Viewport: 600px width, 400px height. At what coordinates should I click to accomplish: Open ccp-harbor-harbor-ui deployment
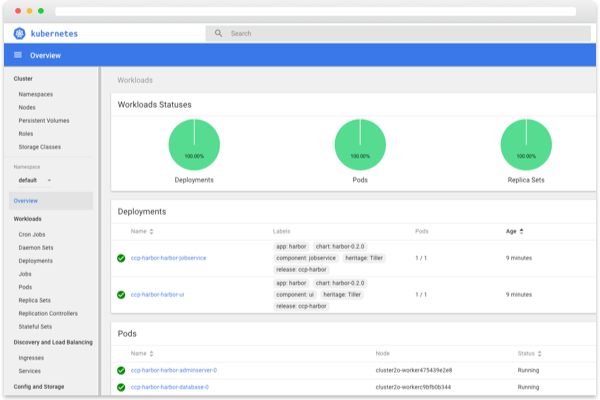tap(157, 295)
